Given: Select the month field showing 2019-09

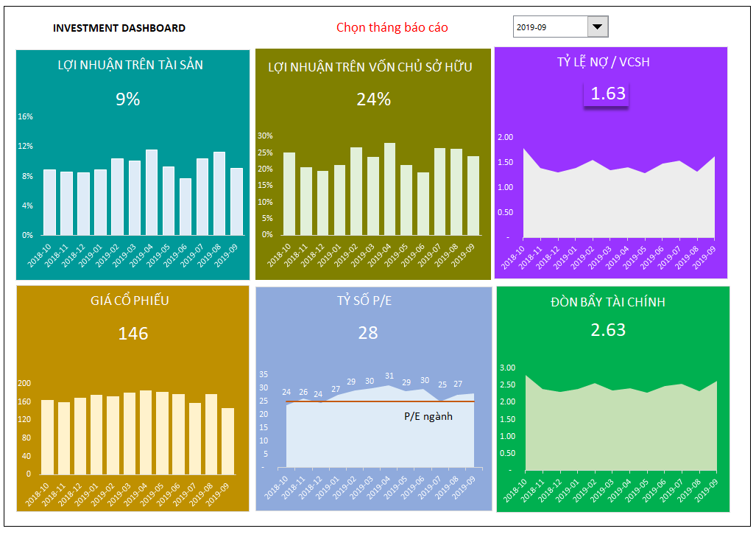Looking at the screenshot, I should tap(550, 27).
